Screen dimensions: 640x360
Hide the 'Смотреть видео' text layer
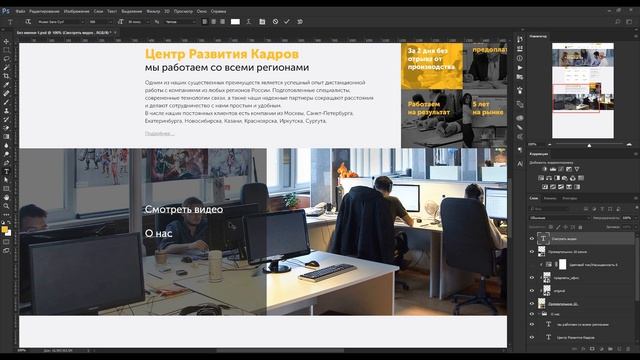[532, 239]
